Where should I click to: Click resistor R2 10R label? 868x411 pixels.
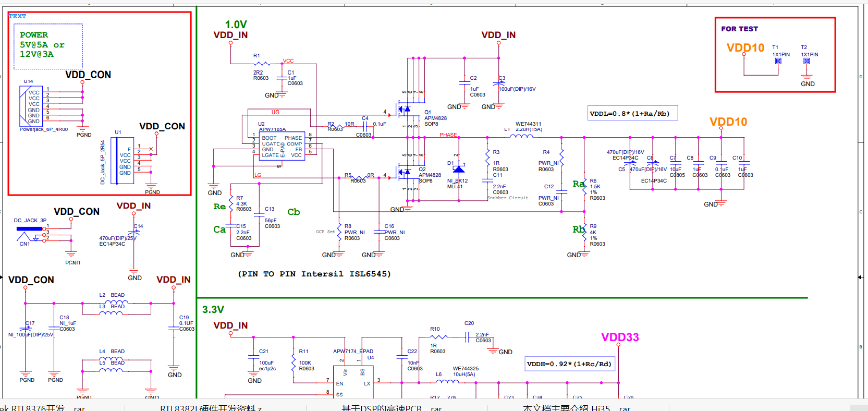tap(341, 124)
